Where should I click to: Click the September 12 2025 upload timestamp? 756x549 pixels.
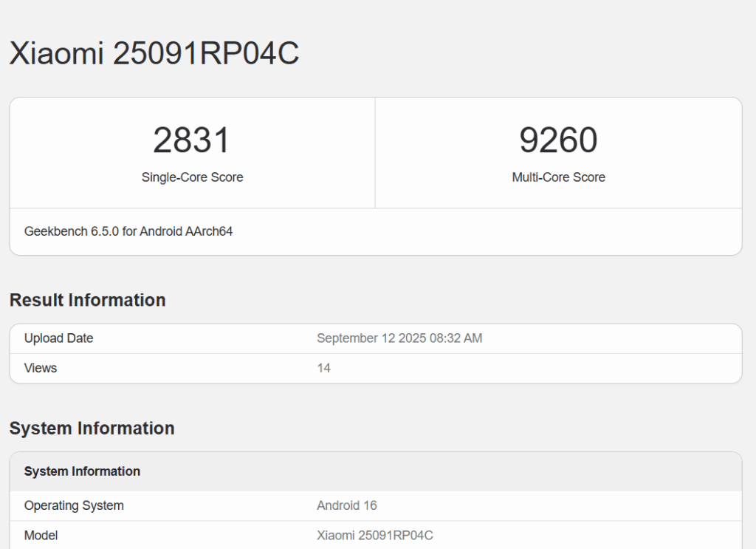coord(399,338)
